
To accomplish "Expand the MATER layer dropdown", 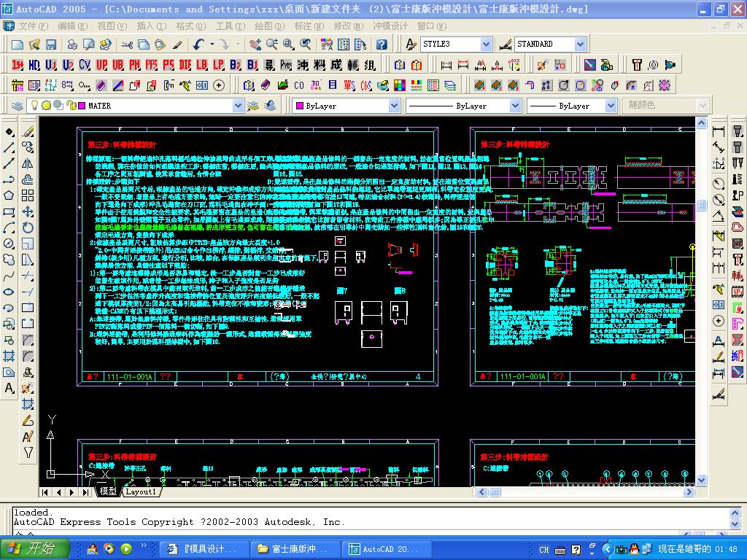I will [239, 106].
